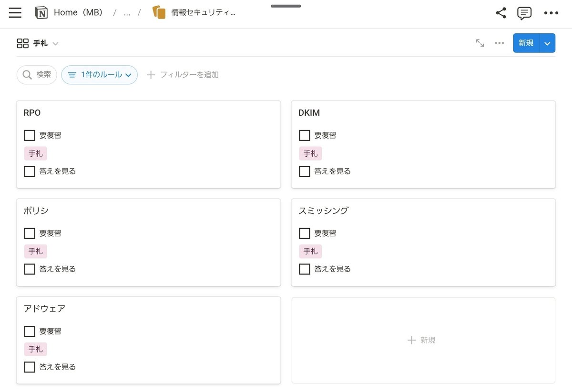Screen dimensions: 572x392
Task: Click the 手札 tag on ポリシ card
Action: click(x=36, y=251)
